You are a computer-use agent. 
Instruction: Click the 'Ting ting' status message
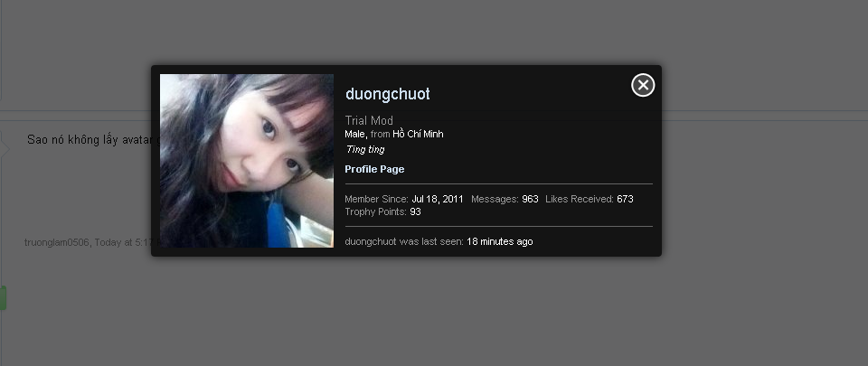coord(365,149)
